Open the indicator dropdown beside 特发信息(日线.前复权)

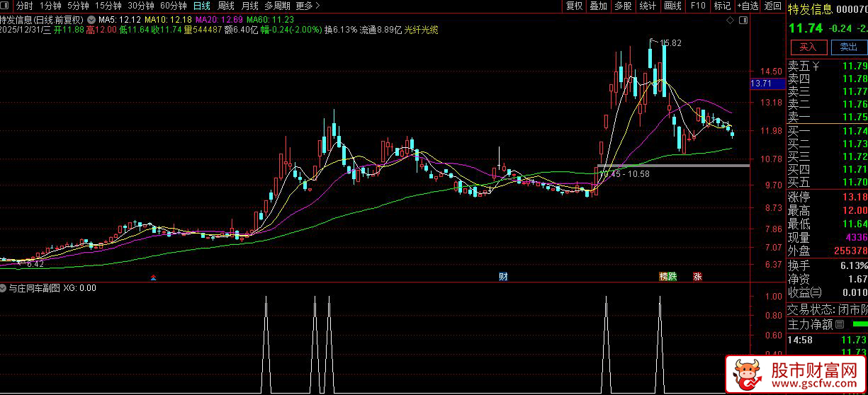click(x=91, y=19)
